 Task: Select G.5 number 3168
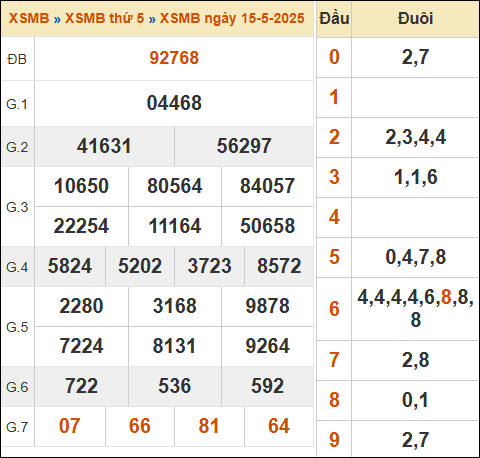175,306
